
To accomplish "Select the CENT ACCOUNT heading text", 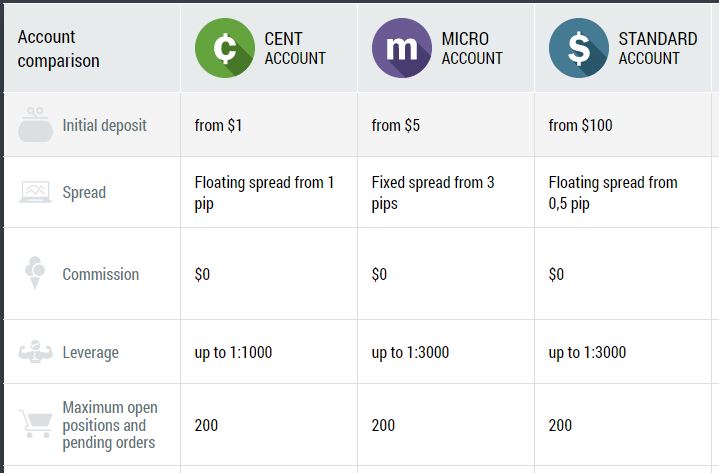I will pos(295,49).
